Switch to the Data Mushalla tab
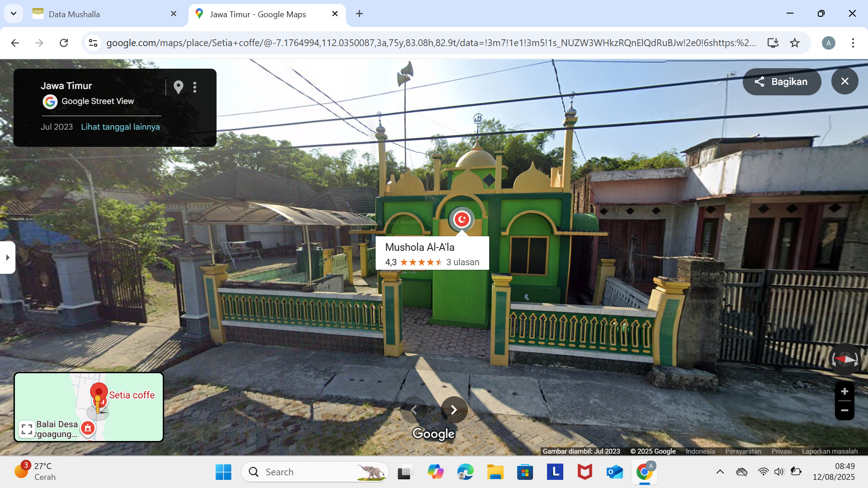Screen dimensions: 868x488 [x=105, y=14]
